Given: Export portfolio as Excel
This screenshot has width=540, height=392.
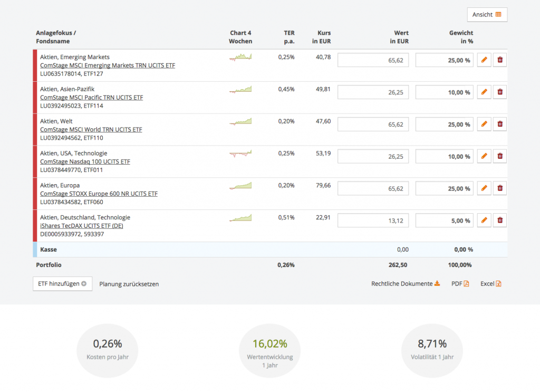Looking at the screenshot, I should (491, 283).
